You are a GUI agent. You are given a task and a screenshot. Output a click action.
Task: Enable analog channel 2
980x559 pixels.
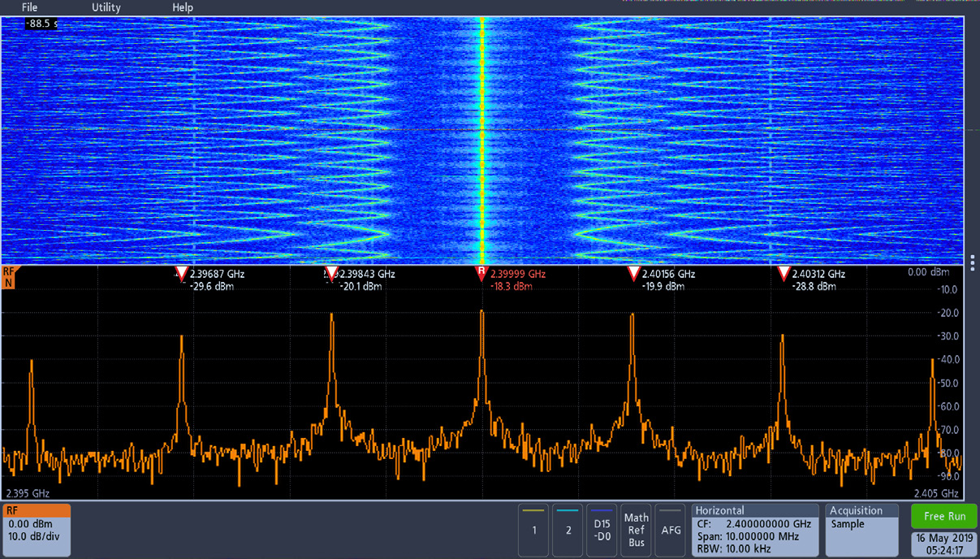click(568, 530)
